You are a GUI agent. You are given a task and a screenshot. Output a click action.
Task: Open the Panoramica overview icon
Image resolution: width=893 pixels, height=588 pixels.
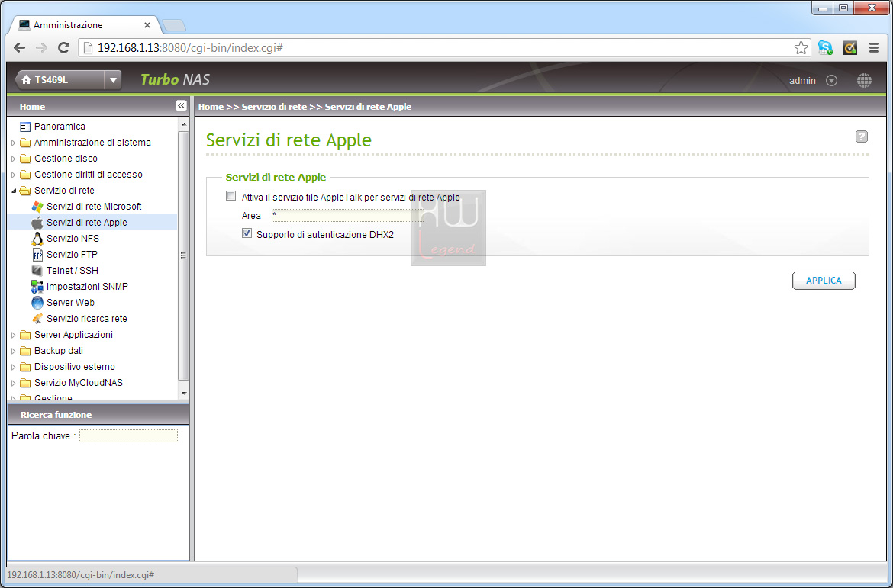click(x=24, y=127)
